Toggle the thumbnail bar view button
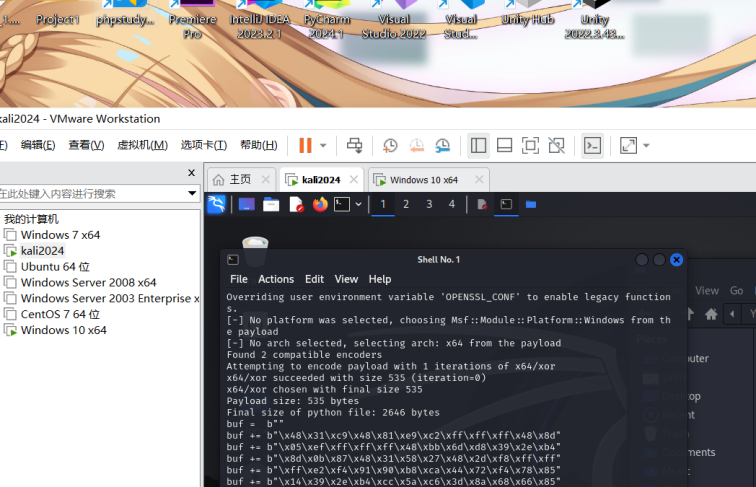The image size is (756, 487). (504, 145)
